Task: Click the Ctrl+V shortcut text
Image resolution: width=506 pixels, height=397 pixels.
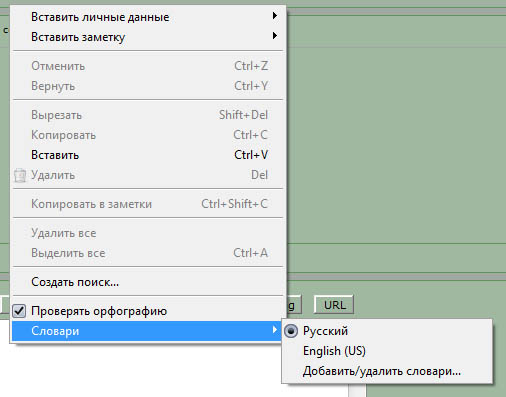Action: coord(251,155)
